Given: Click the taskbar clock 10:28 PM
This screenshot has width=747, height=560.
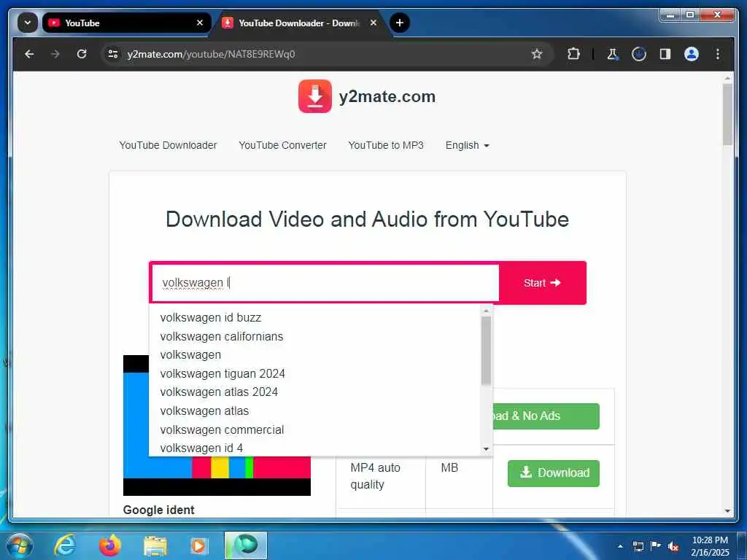Looking at the screenshot, I should 709,540.
